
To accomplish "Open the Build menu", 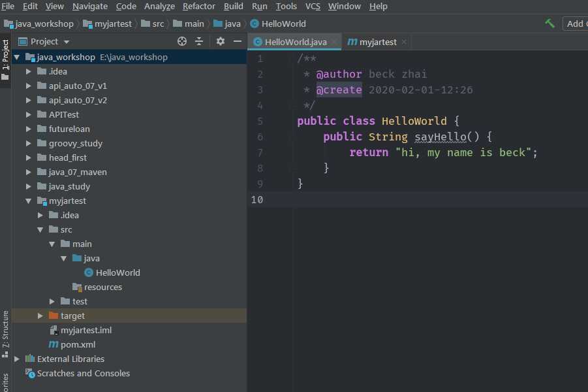I will pyautogui.click(x=233, y=7).
